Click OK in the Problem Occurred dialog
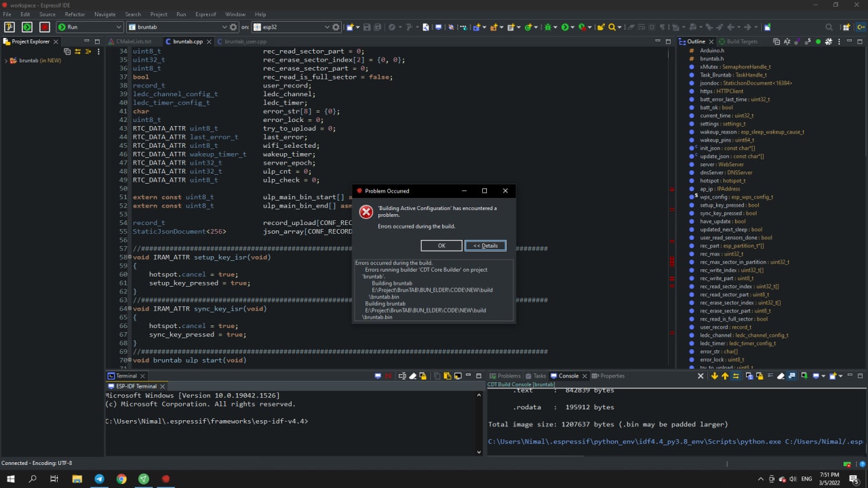The height and width of the screenshot is (488, 868). coord(441,245)
